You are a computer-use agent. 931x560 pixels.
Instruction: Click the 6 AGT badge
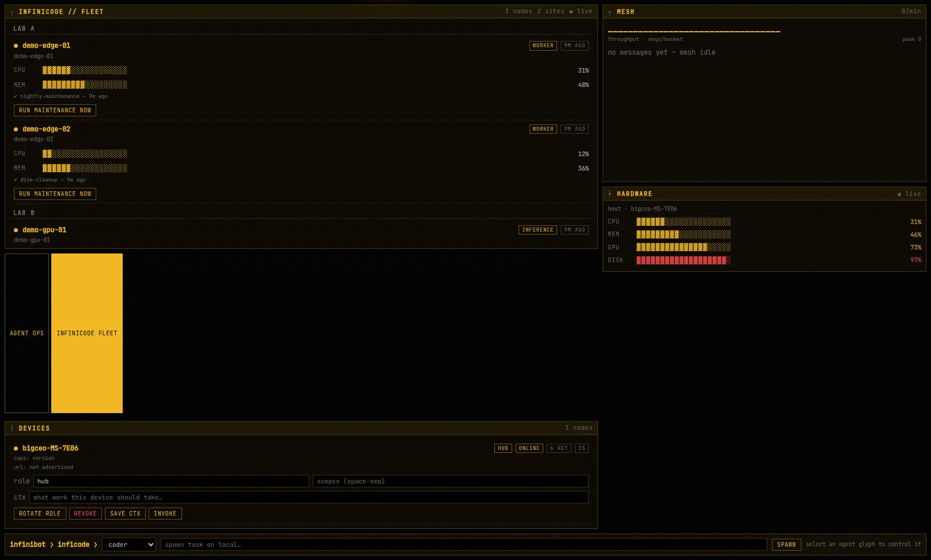coord(559,448)
